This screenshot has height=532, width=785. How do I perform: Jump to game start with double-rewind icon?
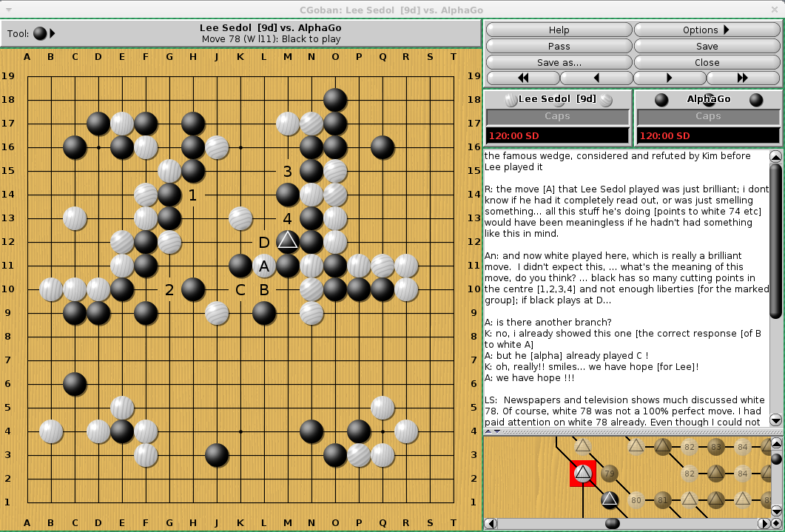(523, 77)
